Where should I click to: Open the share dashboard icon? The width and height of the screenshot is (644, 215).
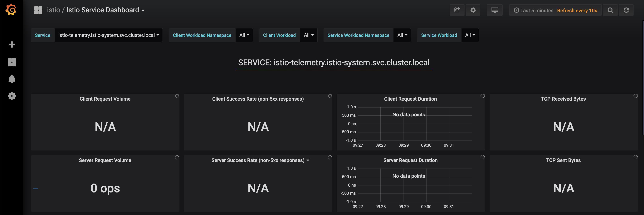(x=457, y=10)
